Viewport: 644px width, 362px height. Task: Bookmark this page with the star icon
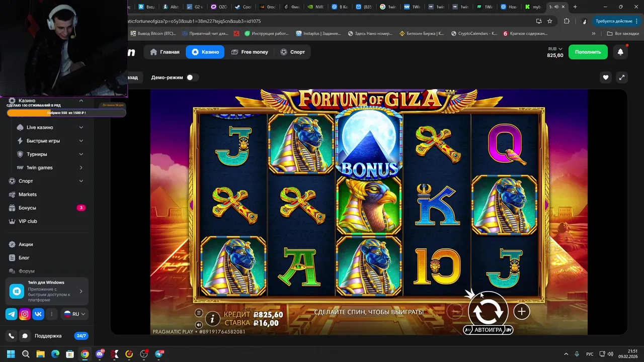coord(550,21)
